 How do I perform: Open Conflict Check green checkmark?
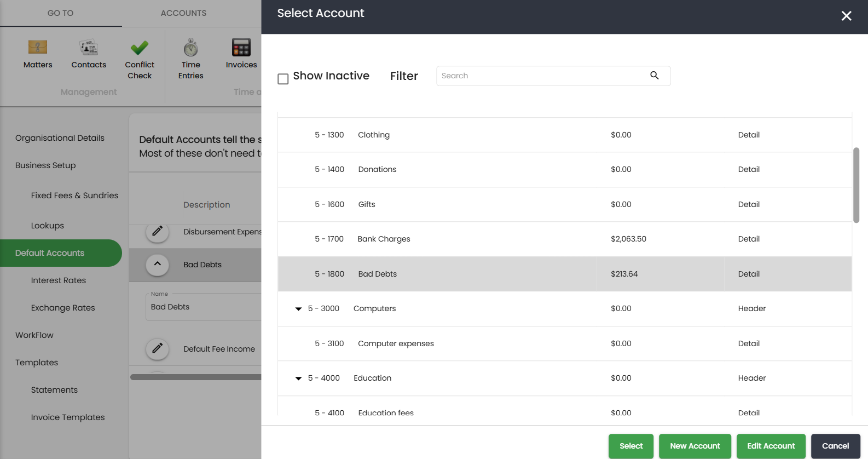tap(140, 48)
